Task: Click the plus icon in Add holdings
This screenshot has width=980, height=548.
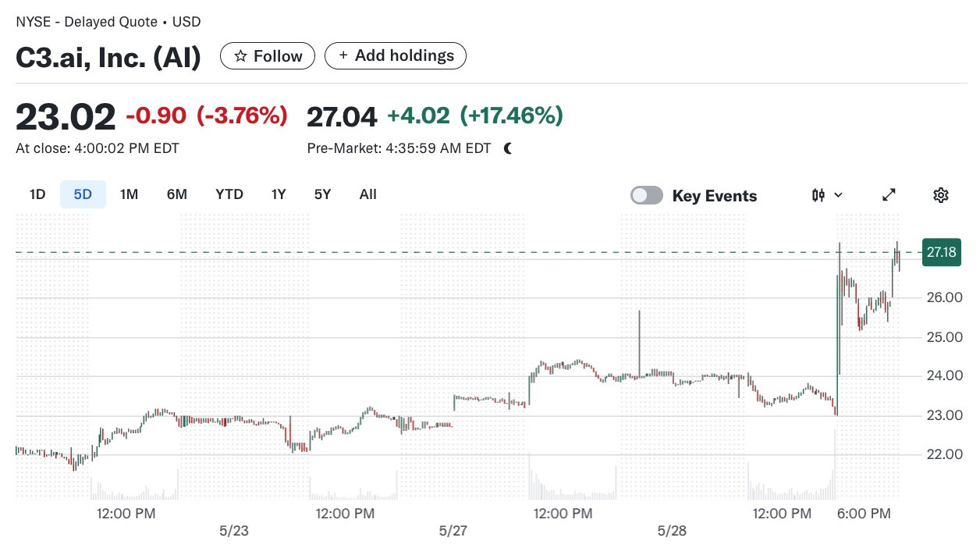Action: [x=343, y=56]
